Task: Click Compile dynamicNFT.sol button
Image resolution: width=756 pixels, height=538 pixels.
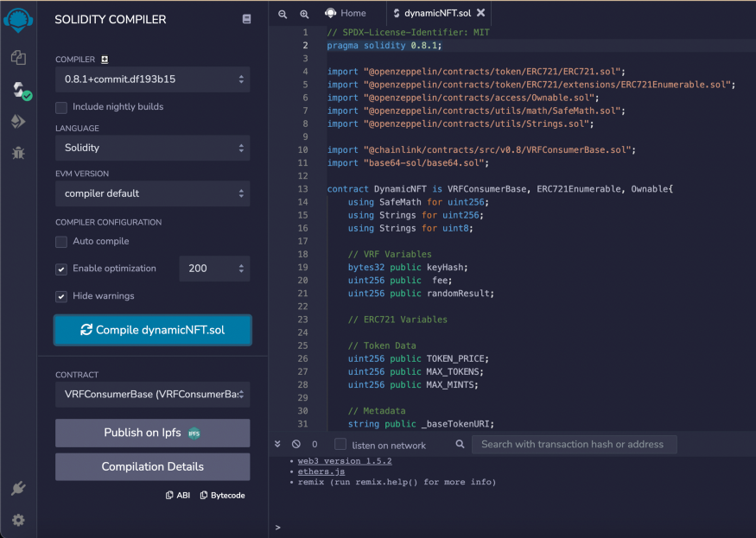Action: coord(152,330)
